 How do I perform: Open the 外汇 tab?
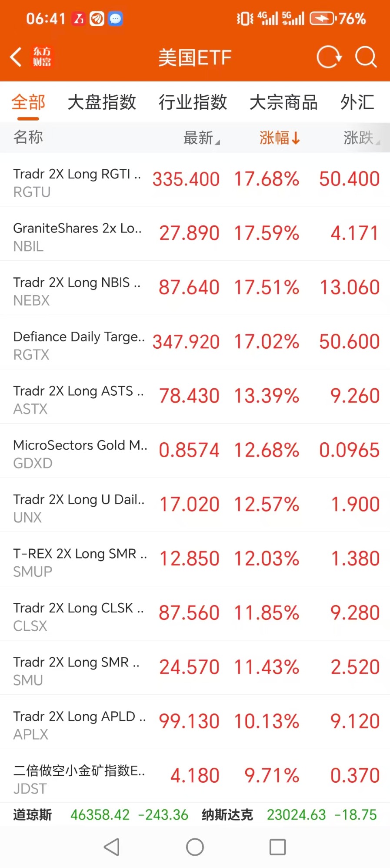coord(357,102)
